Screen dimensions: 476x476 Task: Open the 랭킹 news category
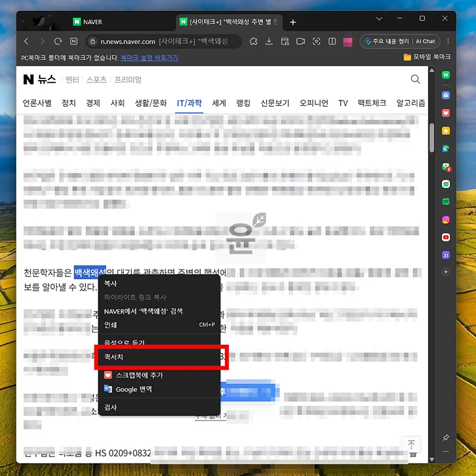243,103
